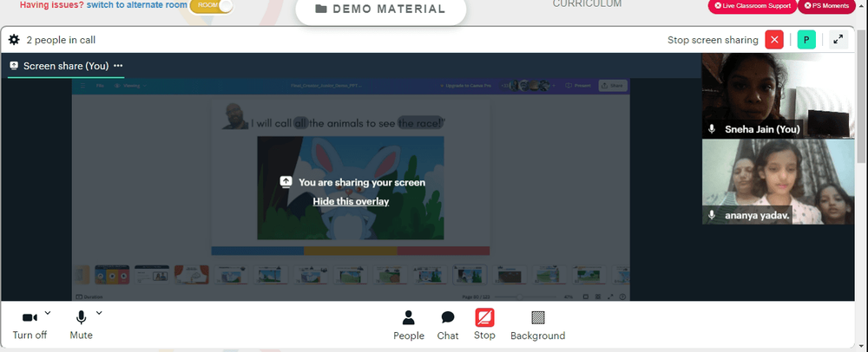The width and height of the screenshot is (868, 352).
Task: Click mic icon on Sneha Jain tile
Action: (712, 129)
